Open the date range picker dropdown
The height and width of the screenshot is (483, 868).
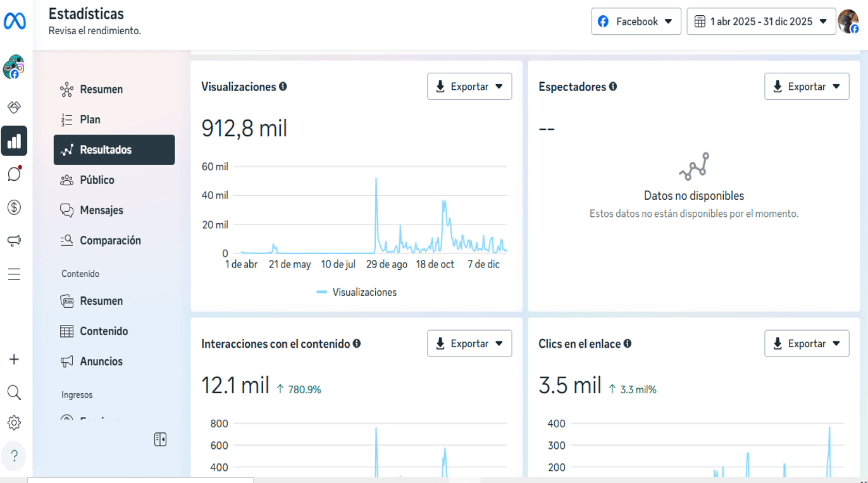761,21
